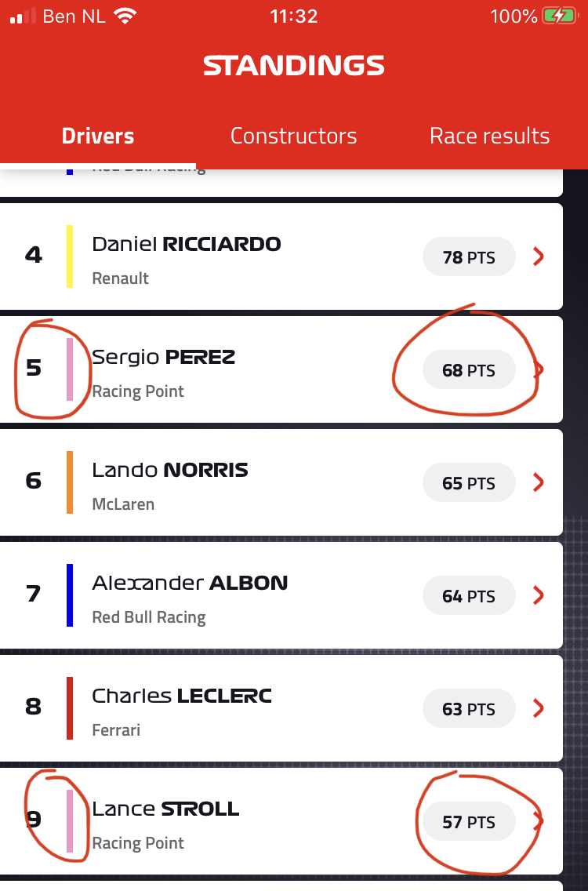The width and height of the screenshot is (588, 891).
Task: Click the orange McLaren team color bar
Action: click(70, 482)
